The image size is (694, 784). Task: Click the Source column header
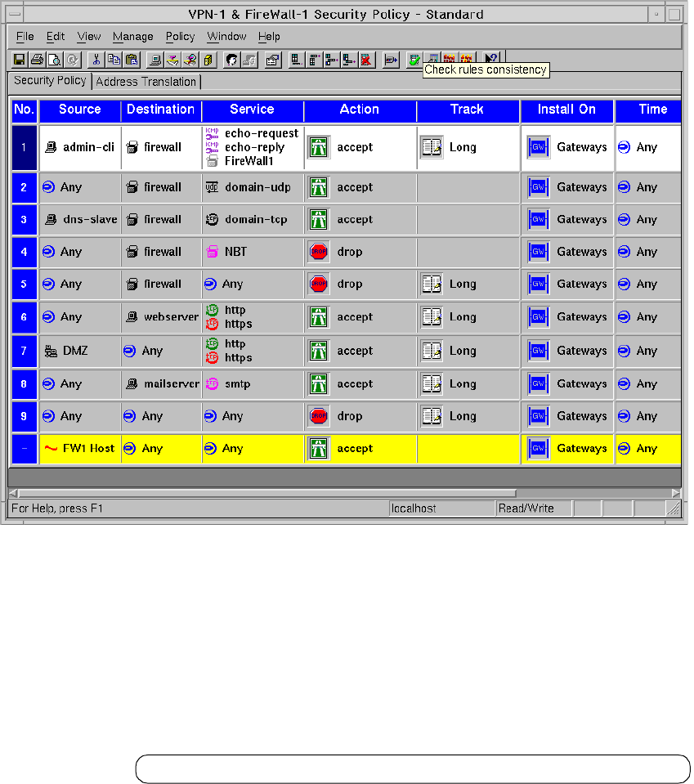(80, 110)
